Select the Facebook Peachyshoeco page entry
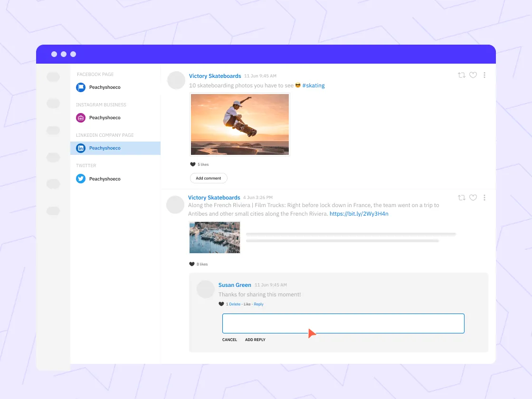The image size is (532, 399). pyautogui.click(x=104, y=87)
